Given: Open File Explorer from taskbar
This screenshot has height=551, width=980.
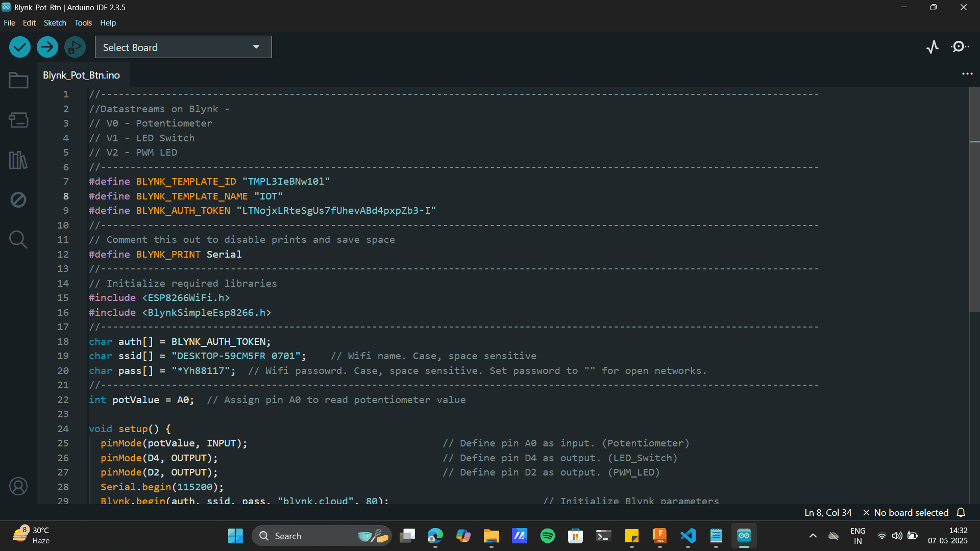Looking at the screenshot, I should tap(492, 536).
